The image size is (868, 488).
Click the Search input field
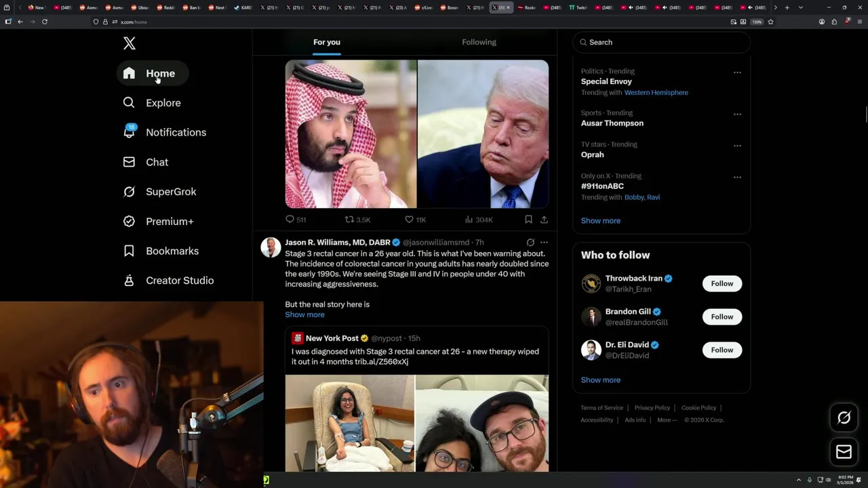coord(661,42)
